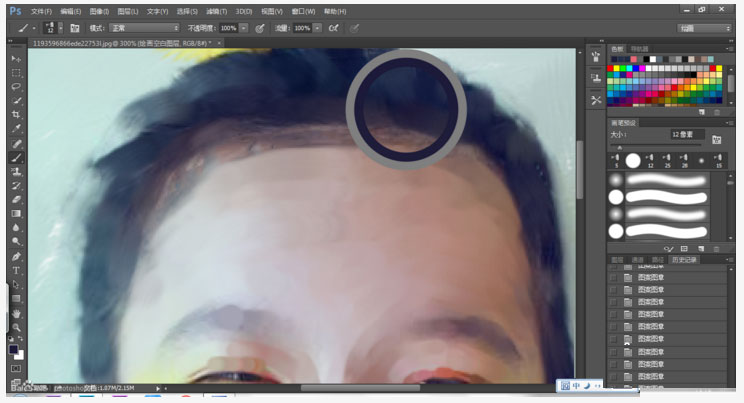
Task: Open the workspace switcher dropdown
Action: click(x=704, y=28)
